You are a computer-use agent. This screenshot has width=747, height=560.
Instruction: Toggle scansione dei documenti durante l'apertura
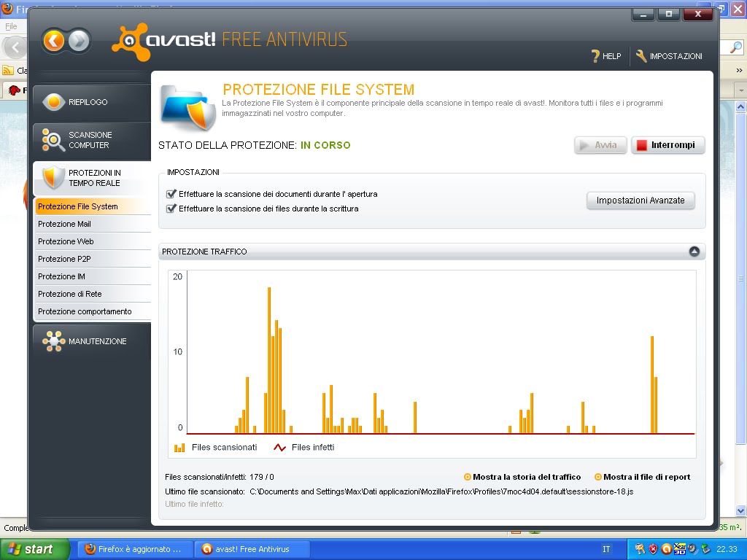pyautogui.click(x=171, y=194)
